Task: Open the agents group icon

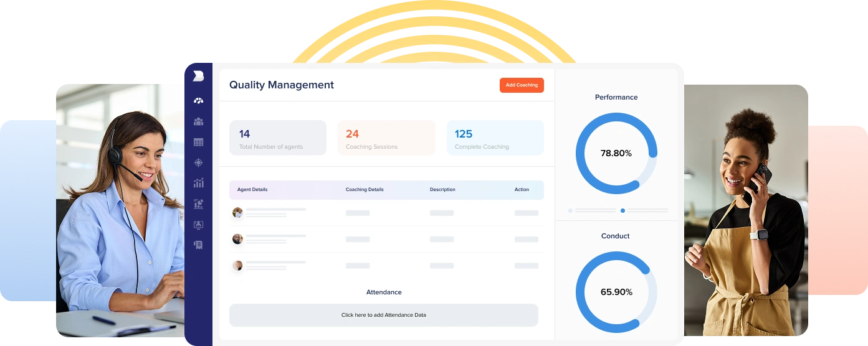Action: coord(198,121)
